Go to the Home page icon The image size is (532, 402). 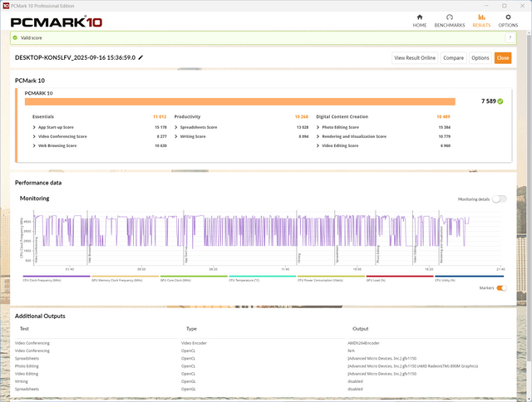(x=420, y=17)
